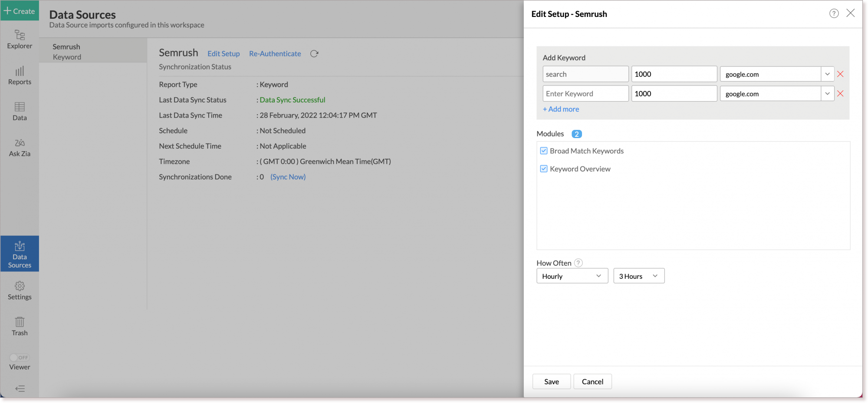Open the Ask Zia assistant icon
The height and width of the screenshot is (403, 868).
[x=20, y=148]
